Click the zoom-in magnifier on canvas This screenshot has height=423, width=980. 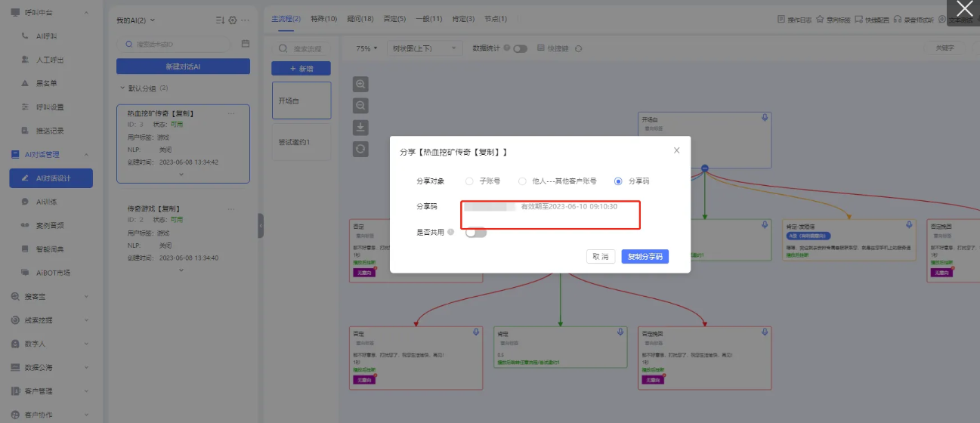click(360, 85)
